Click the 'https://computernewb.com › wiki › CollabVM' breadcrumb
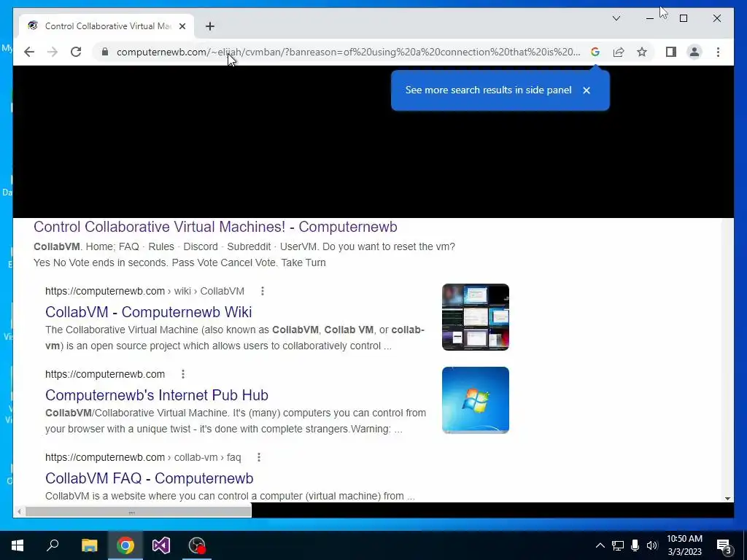Image resolution: width=747 pixels, height=560 pixels. pos(145,291)
